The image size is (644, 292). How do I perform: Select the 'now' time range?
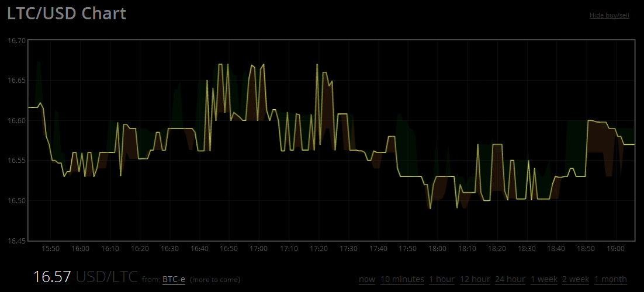pyautogui.click(x=367, y=279)
